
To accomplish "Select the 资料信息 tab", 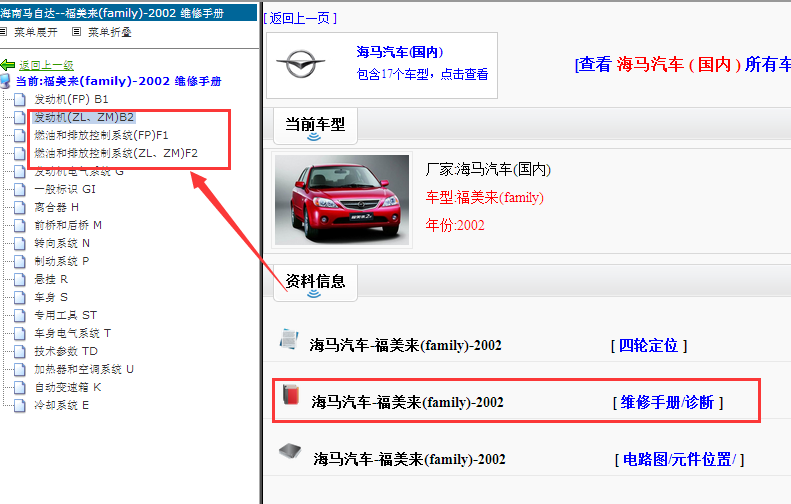I will (x=315, y=282).
